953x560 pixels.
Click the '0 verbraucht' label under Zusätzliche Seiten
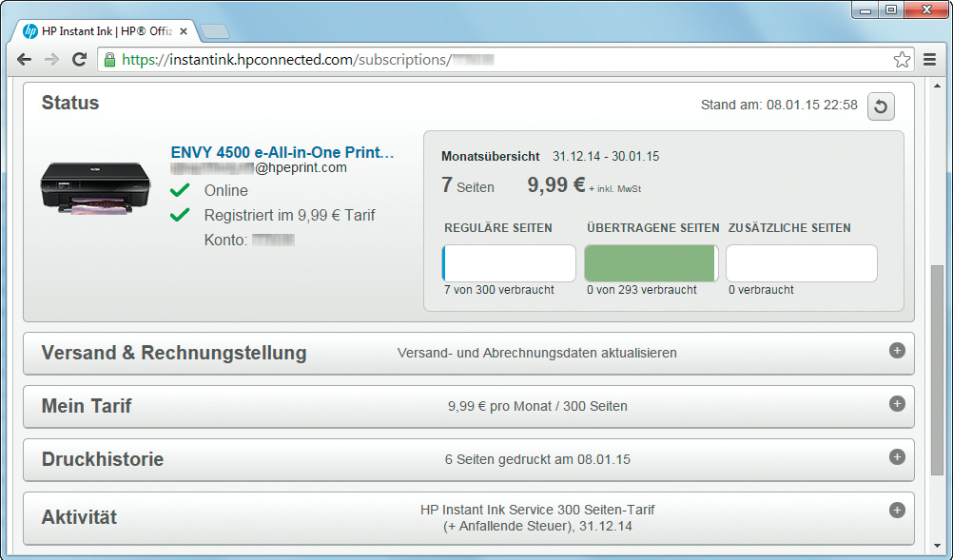coord(761,290)
